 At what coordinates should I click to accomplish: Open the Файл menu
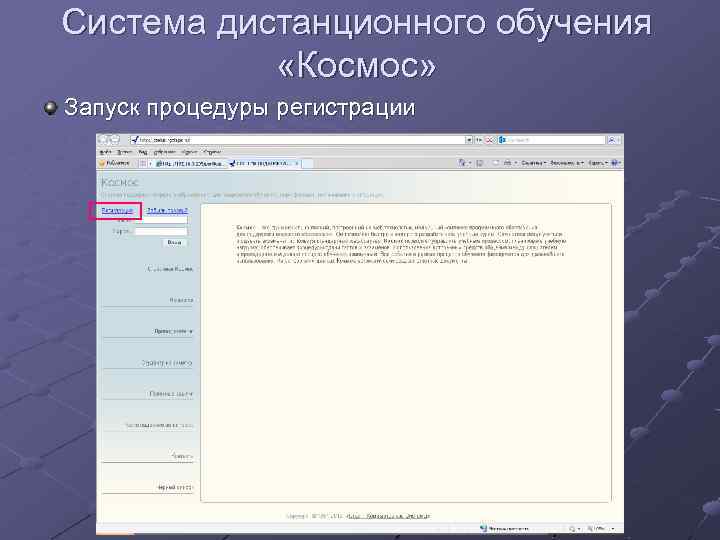coord(105,152)
